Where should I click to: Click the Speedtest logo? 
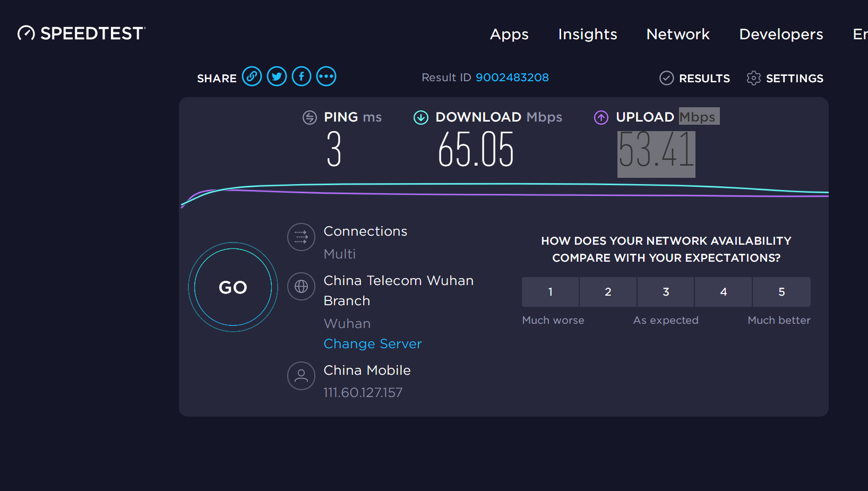tap(81, 33)
